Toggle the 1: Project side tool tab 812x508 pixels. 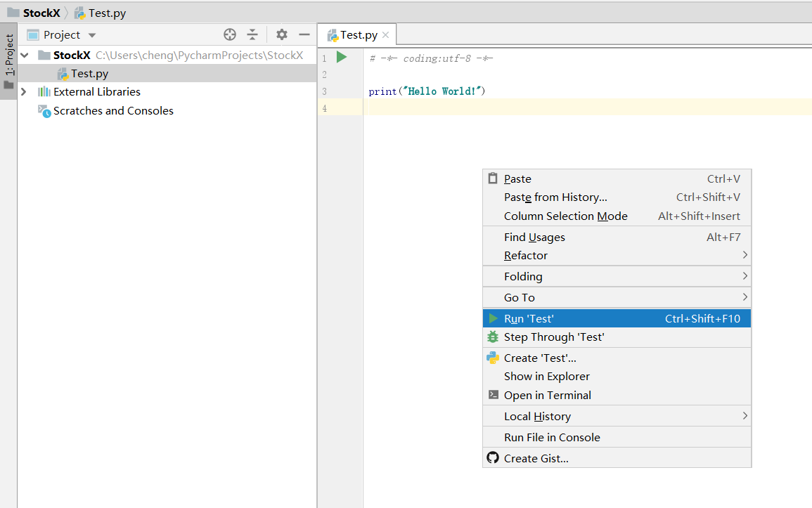pos(9,55)
